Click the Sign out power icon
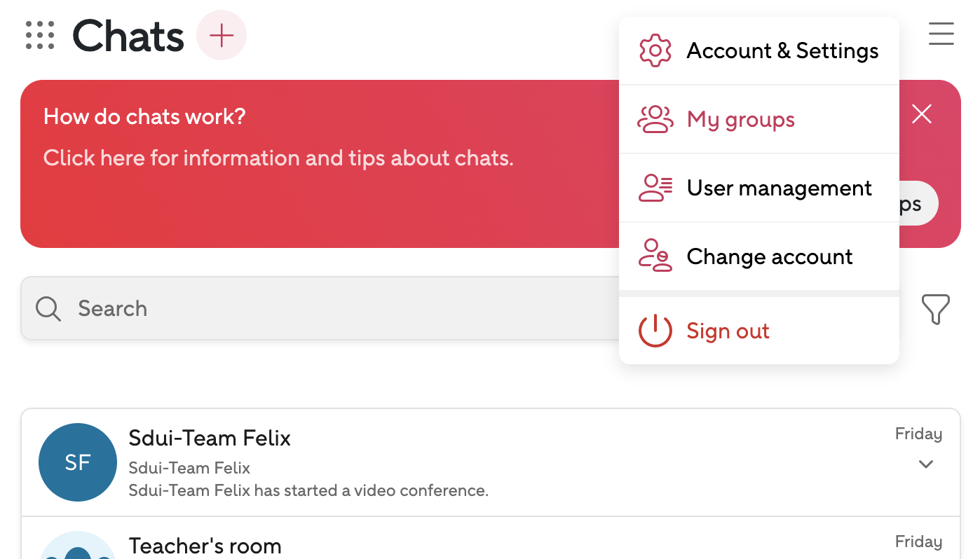980x559 pixels. click(655, 331)
